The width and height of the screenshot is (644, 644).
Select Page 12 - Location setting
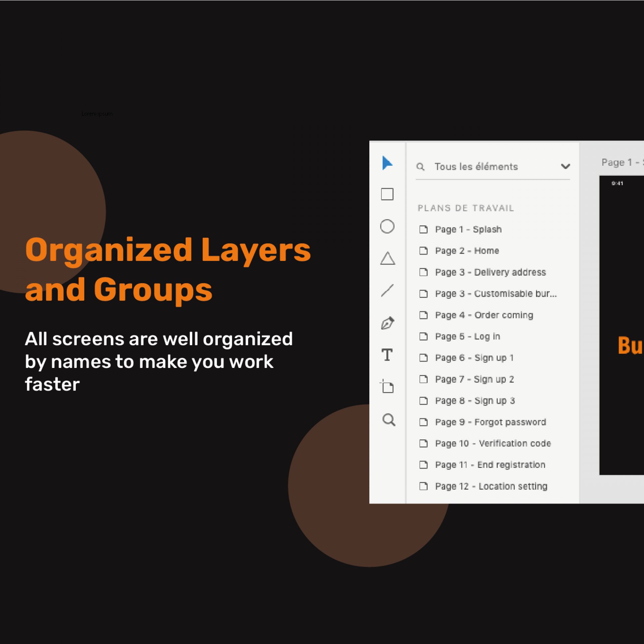pos(491,486)
